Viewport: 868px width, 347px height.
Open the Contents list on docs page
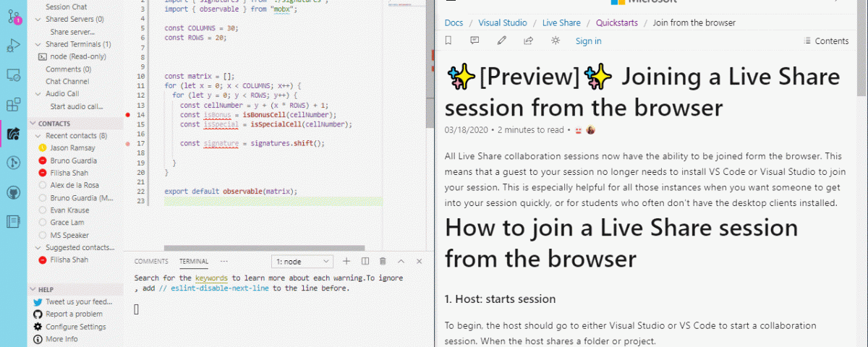[x=825, y=41]
